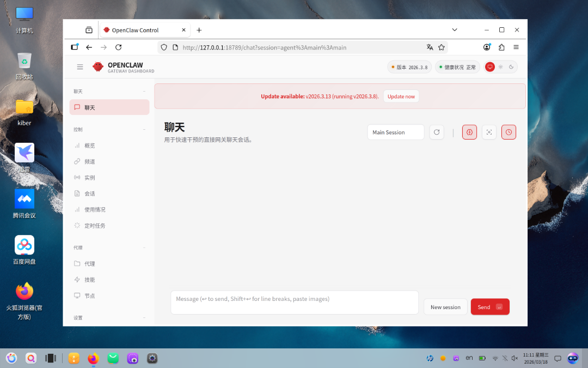Image resolution: width=588 pixels, height=368 pixels.
Task: Click inside the message input field
Action: [x=294, y=302]
